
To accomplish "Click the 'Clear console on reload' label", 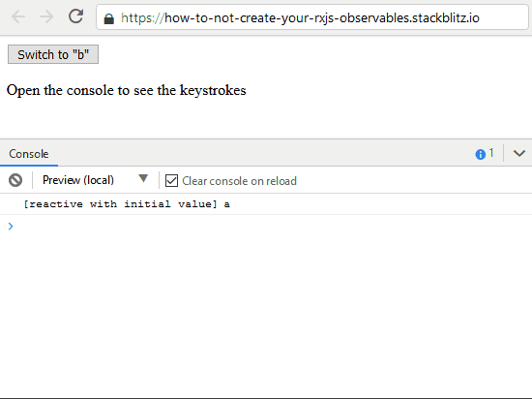I will click(239, 181).
